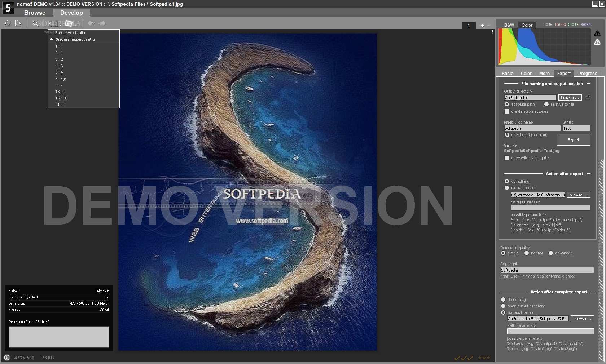Click the stars rating icon
The height and width of the screenshot is (364, 606).
pos(484,358)
